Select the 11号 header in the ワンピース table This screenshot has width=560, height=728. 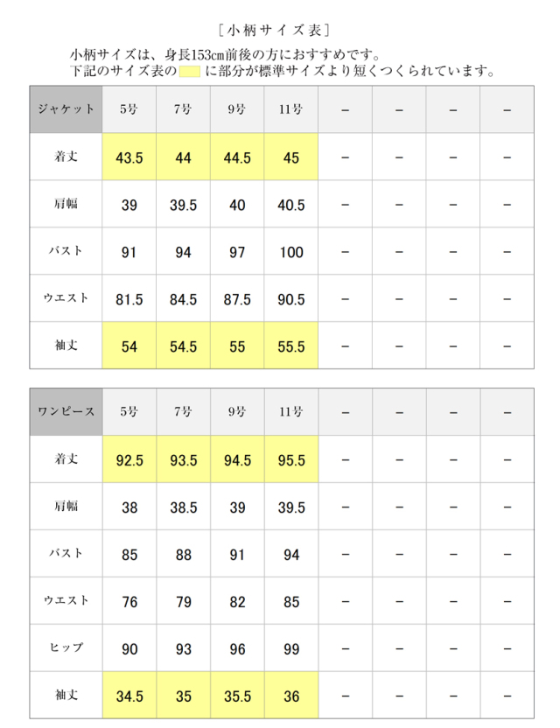pyautogui.click(x=290, y=411)
